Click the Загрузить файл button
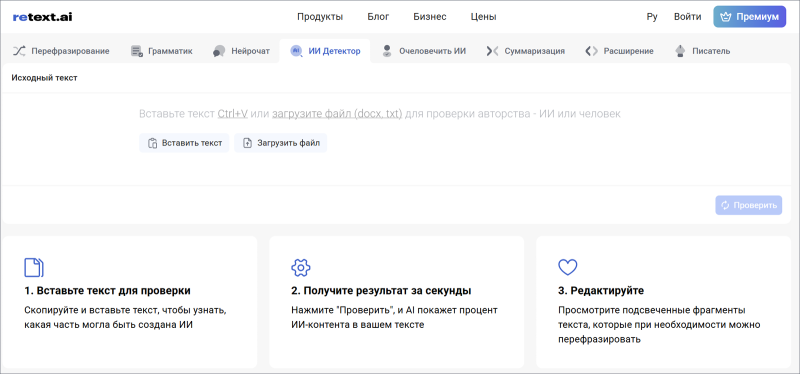The width and height of the screenshot is (800, 374). [x=281, y=143]
